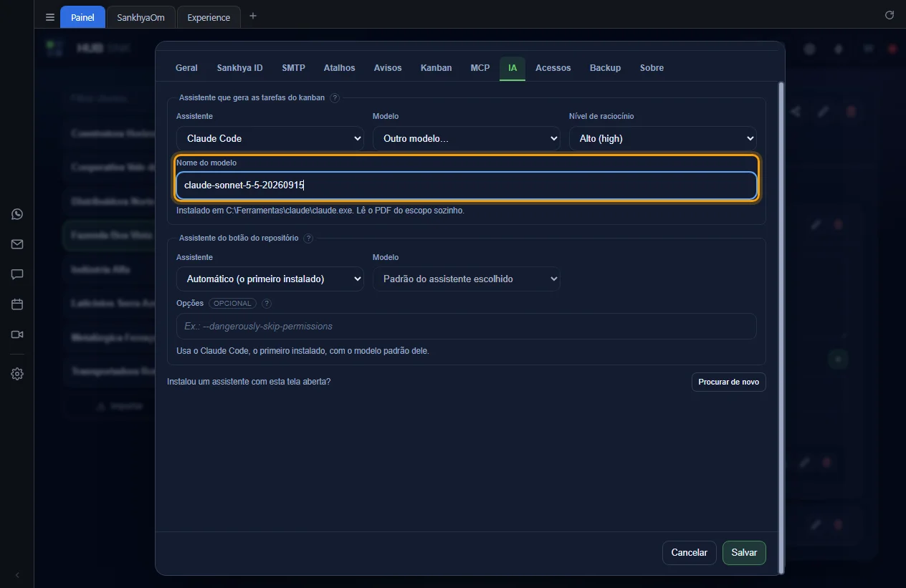Select the Atalhos tab
Image resolution: width=906 pixels, height=588 pixels.
tap(340, 68)
